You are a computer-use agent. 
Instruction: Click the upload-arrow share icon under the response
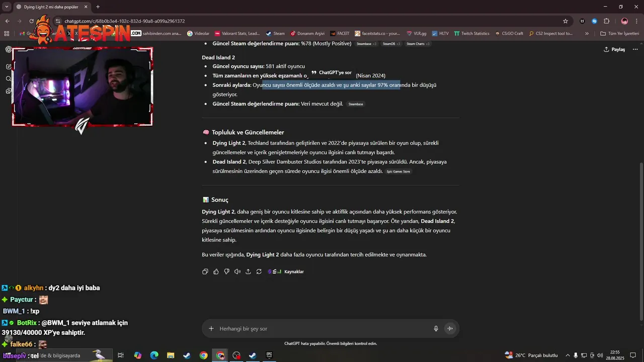pos(248,271)
